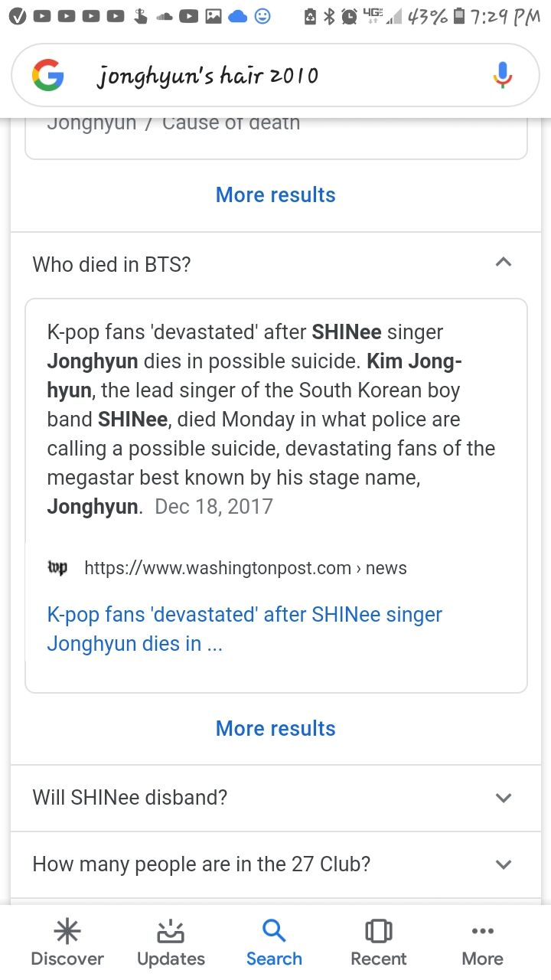Tap the Bluetooth status bar icon
The image size is (551, 980).
330,15
